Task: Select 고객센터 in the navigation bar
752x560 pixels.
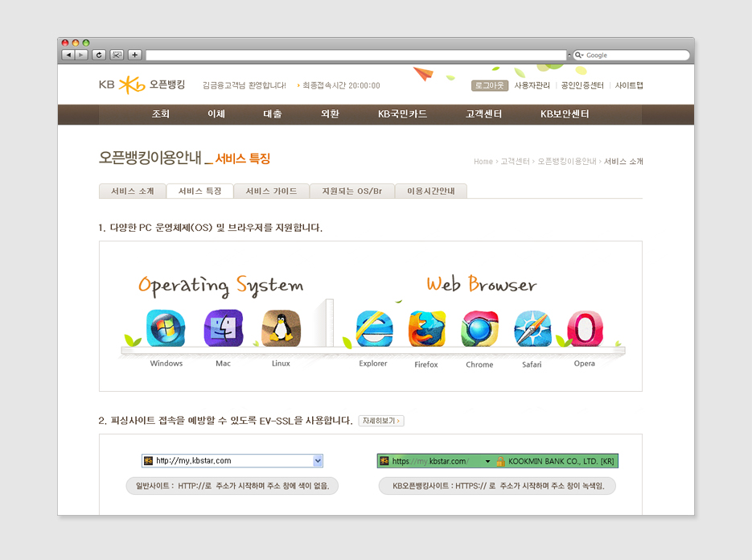Action: [x=483, y=113]
